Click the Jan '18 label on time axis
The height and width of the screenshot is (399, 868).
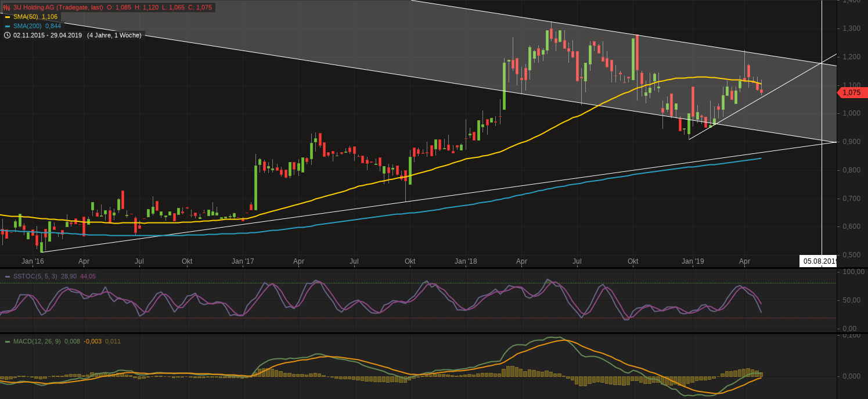pos(466,261)
